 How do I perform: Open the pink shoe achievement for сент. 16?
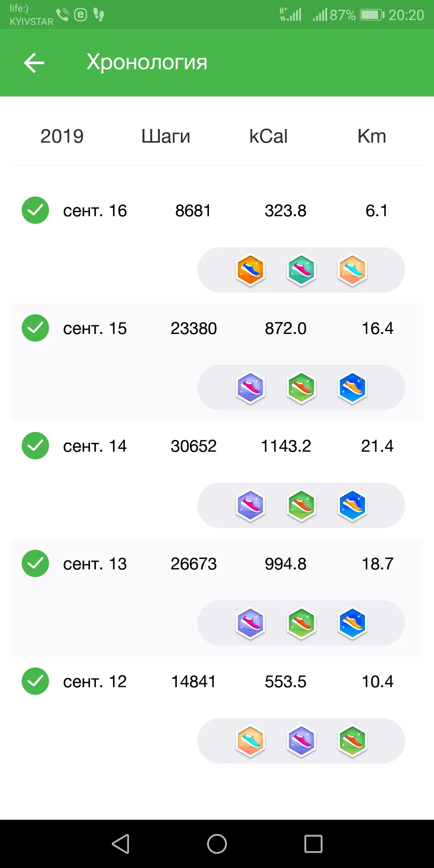pyautogui.click(x=301, y=270)
